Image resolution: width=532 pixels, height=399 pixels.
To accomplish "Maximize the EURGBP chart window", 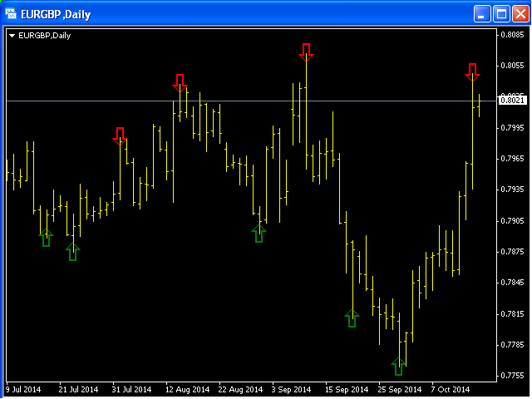I will (x=501, y=14).
